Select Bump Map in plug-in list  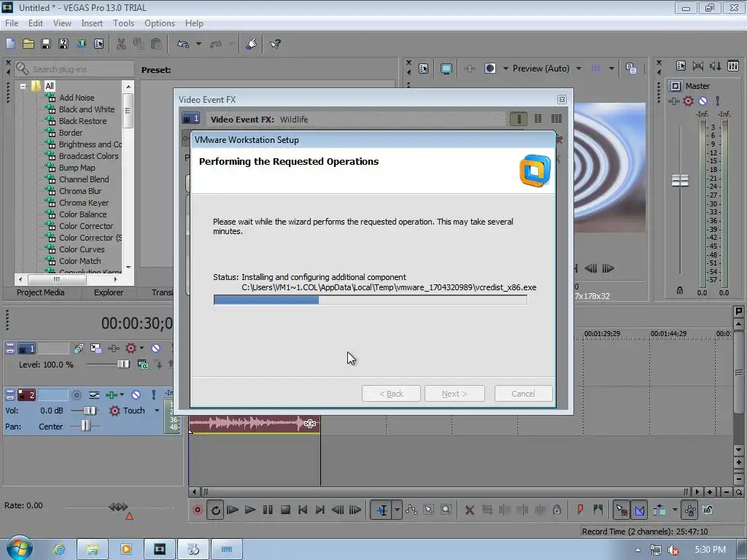[x=77, y=168]
